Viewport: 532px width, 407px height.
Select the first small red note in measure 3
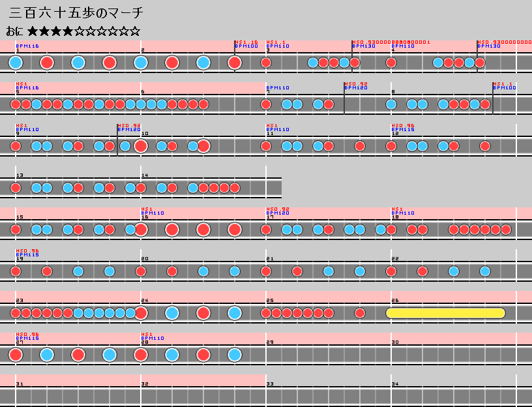click(x=266, y=63)
